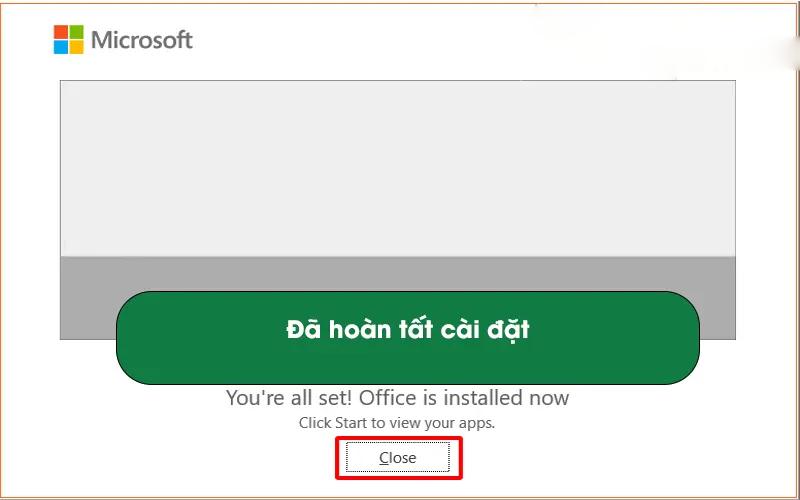800x500 pixels.
Task: Click the word "Start" in the instruction
Action: [352, 423]
